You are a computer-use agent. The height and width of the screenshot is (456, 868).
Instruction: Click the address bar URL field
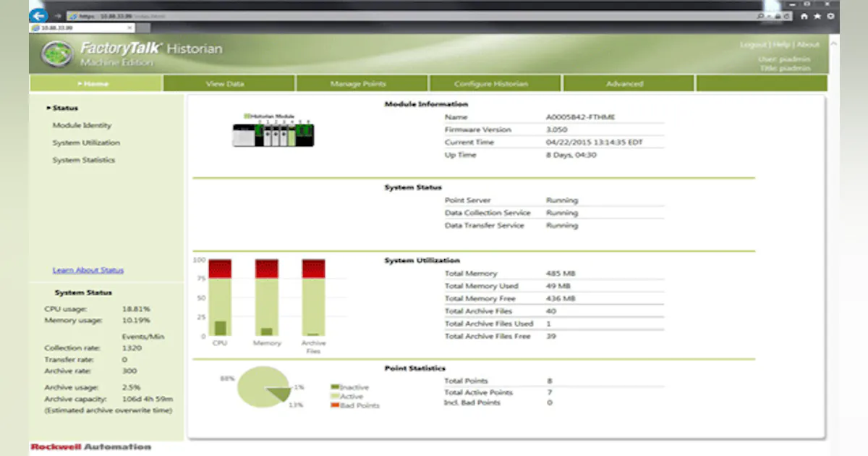point(412,16)
